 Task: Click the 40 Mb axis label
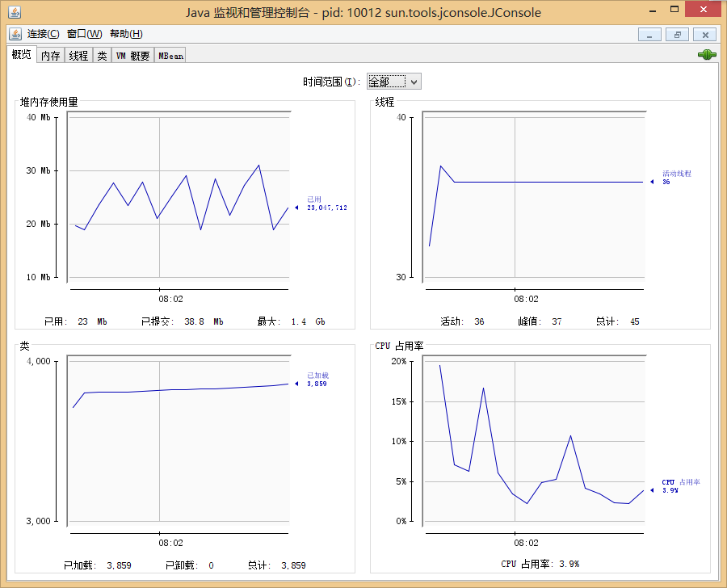click(39, 117)
